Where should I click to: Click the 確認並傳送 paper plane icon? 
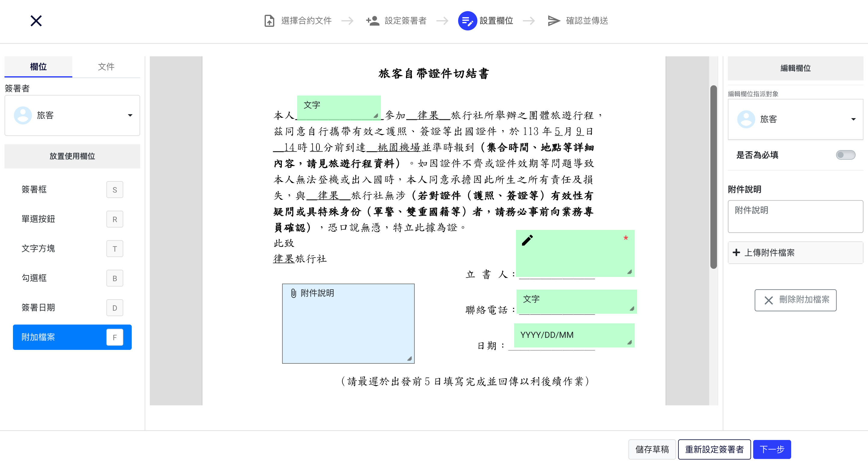(x=554, y=21)
